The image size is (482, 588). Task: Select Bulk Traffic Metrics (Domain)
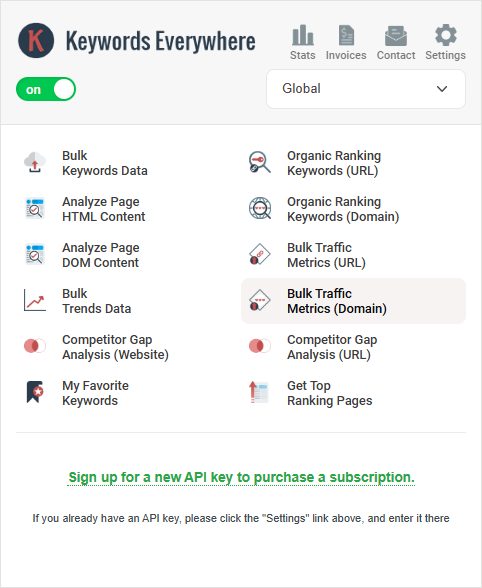[353, 301]
